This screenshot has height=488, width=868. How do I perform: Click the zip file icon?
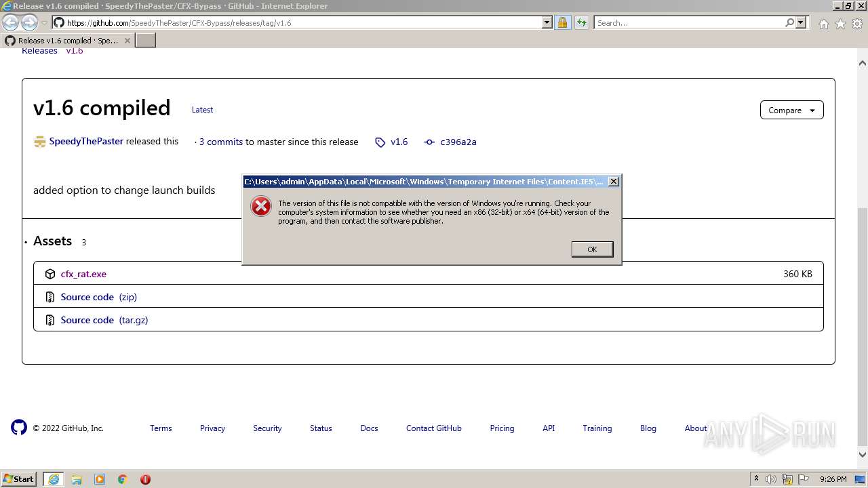50,297
